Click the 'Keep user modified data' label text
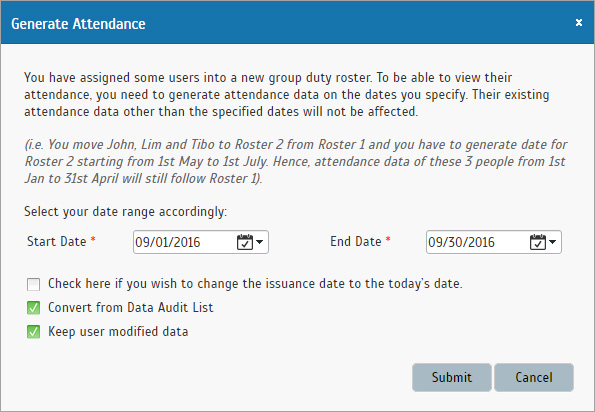The height and width of the screenshot is (412, 595). [118, 332]
